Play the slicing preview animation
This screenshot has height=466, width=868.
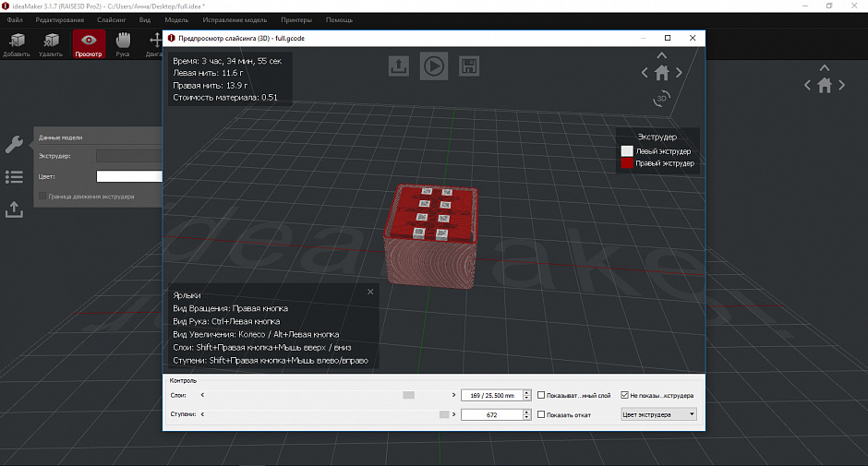pyautogui.click(x=433, y=66)
